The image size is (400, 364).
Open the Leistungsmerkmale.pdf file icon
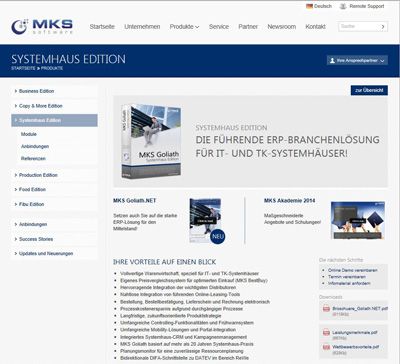click(326, 333)
